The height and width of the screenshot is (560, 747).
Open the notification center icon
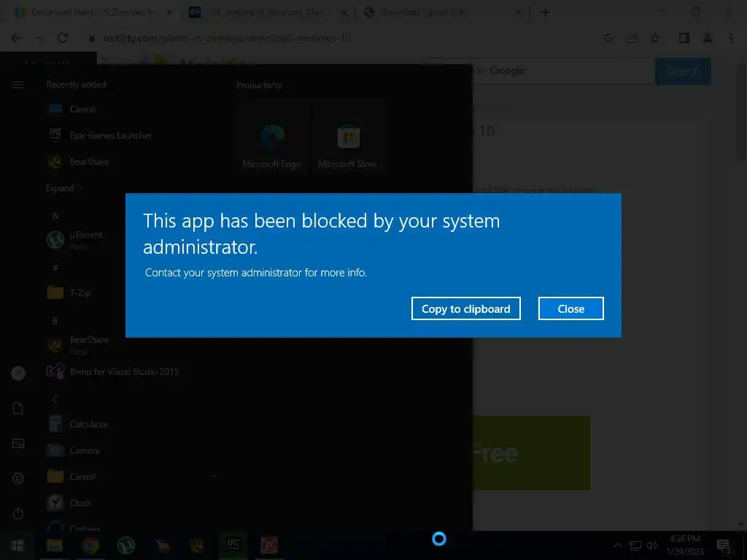pos(724,545)
